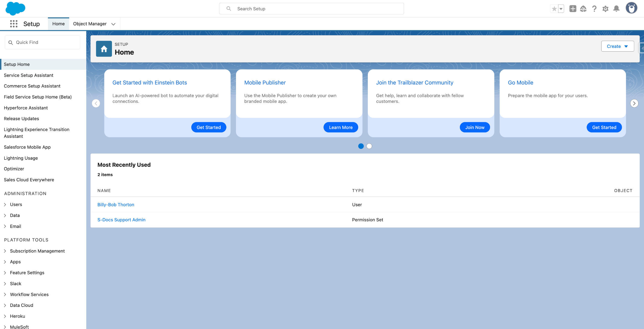Screen dimensions: 644x329
Task: Open the Global Actions plus icon
Action: (x=573, y=9)
